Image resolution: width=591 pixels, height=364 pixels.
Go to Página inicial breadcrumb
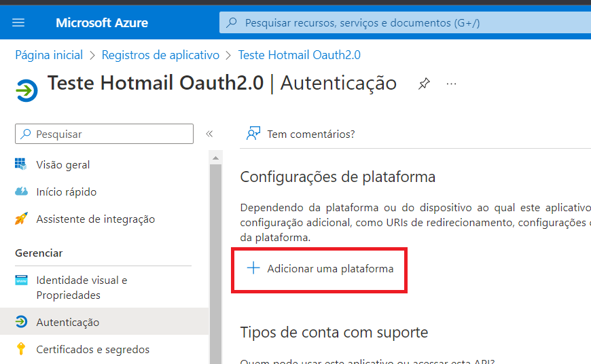click(49, 55)
